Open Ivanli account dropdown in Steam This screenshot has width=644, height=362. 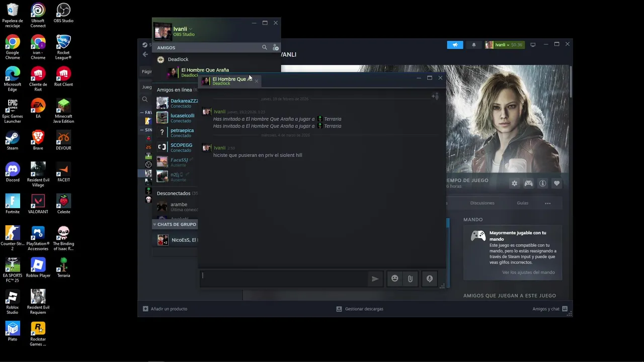pos(504,45)
